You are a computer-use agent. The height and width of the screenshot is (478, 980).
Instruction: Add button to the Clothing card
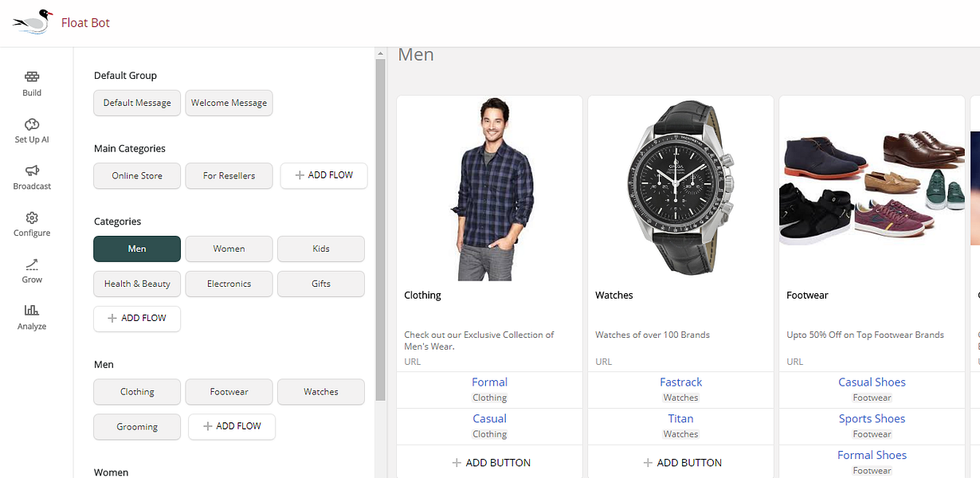pyautogui.click(x=490, y=463)
